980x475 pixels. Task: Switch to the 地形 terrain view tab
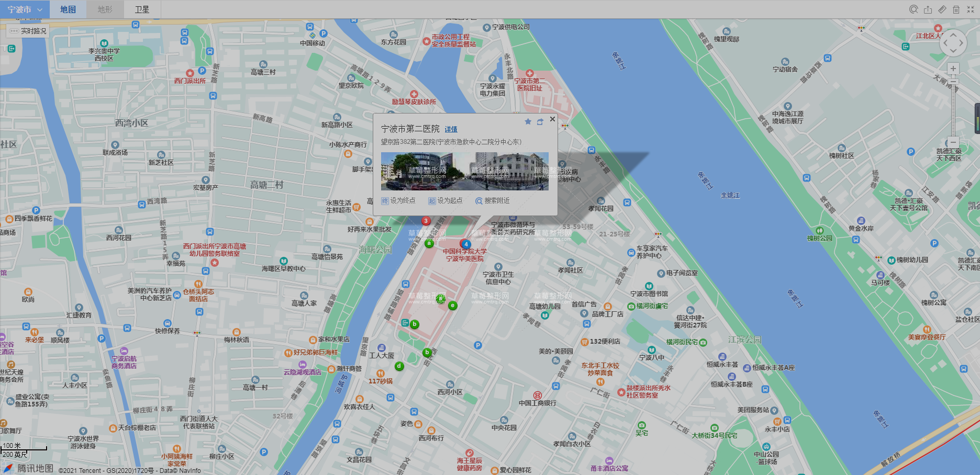105,9
